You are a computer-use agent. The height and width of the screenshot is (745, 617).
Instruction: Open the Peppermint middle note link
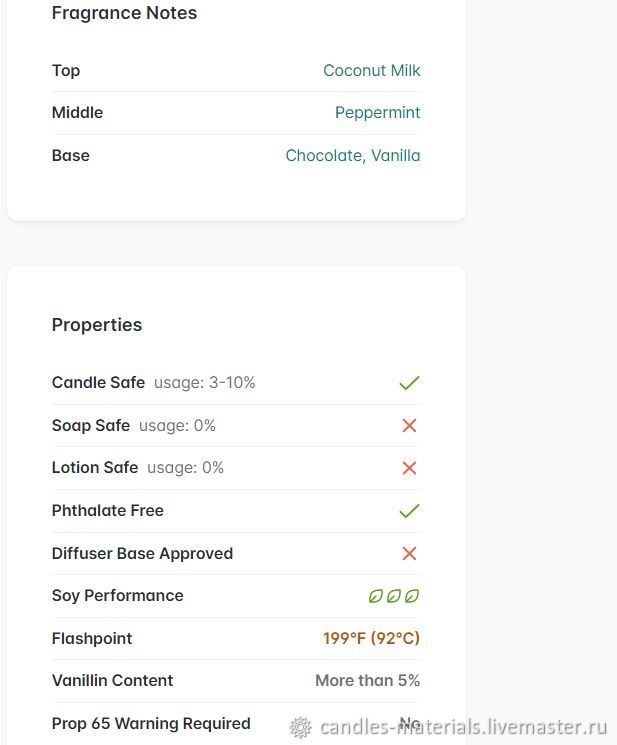(377, 113)
